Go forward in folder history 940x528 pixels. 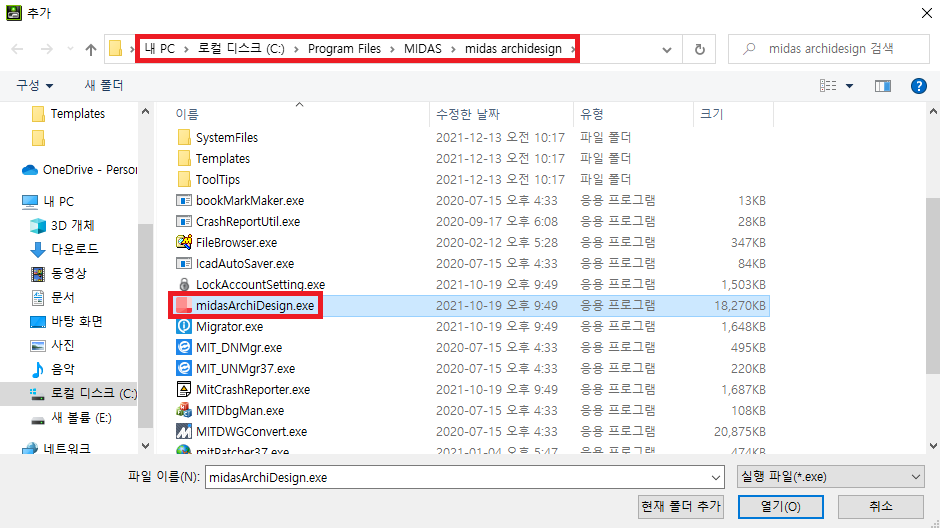pyautogui.click(x=46, y=49)
